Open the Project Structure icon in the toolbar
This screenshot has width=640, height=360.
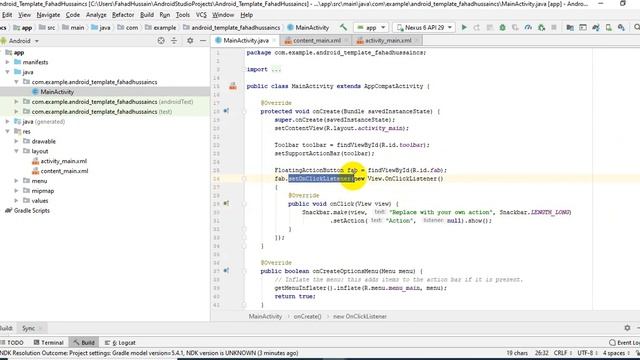[x=570, y=27]
